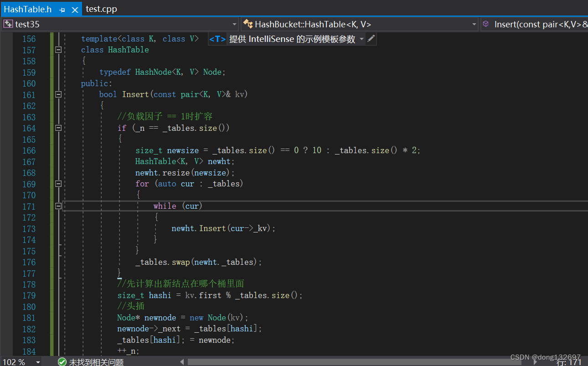The width and height of the screenshot is (588, 366).
Task: Click the <T> template IntelliSense icon
Action: point(217,39)
